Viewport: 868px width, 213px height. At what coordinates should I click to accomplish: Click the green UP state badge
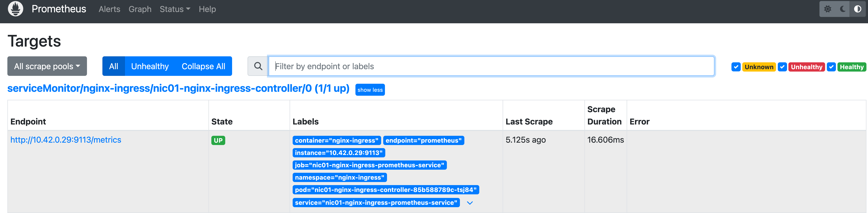click(x=218, y=140)
